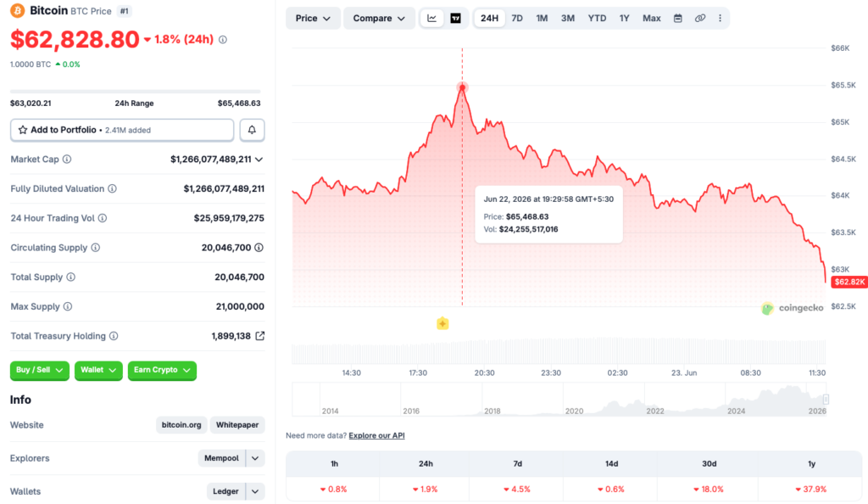
Task: Open bitcoin.org website link
Action: pyautogui.click(x=181, y=425)
